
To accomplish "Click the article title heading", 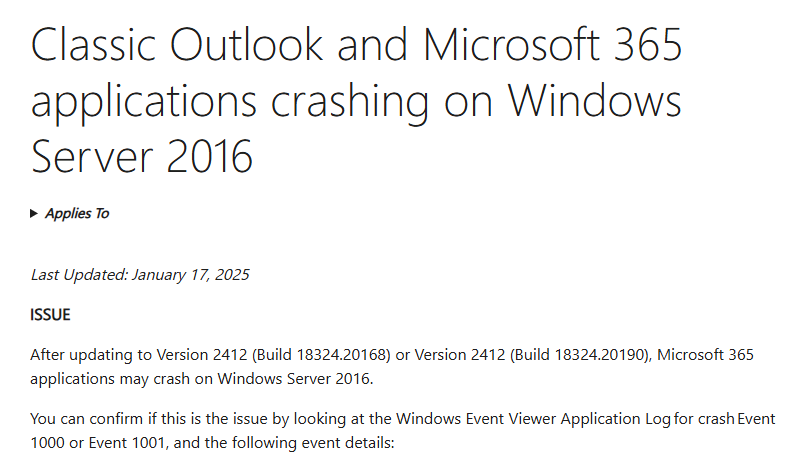I will (x=356, y=101).
